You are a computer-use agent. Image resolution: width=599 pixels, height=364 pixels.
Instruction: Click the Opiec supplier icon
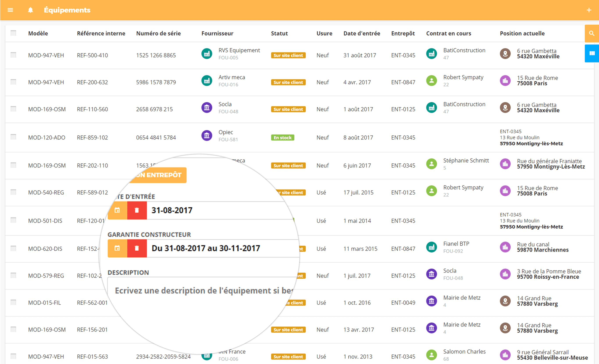pyautogui.click(x=207, y=136)
